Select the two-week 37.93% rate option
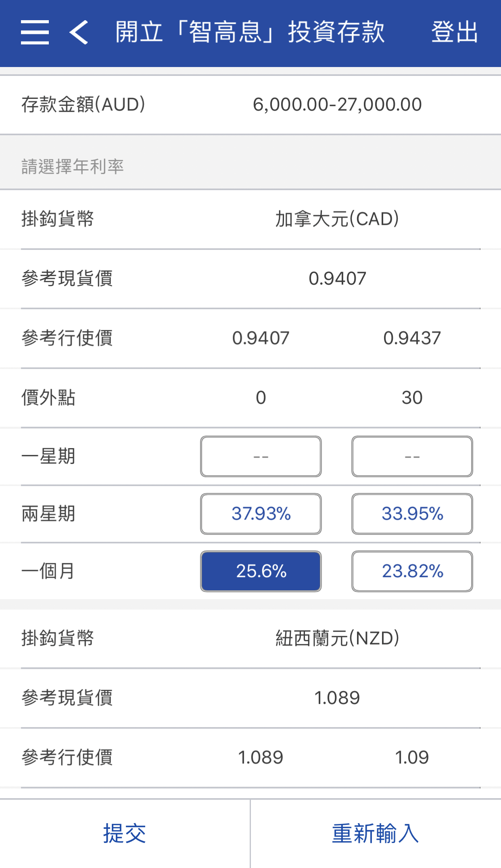The image size is (501, 868). point(261,514)
